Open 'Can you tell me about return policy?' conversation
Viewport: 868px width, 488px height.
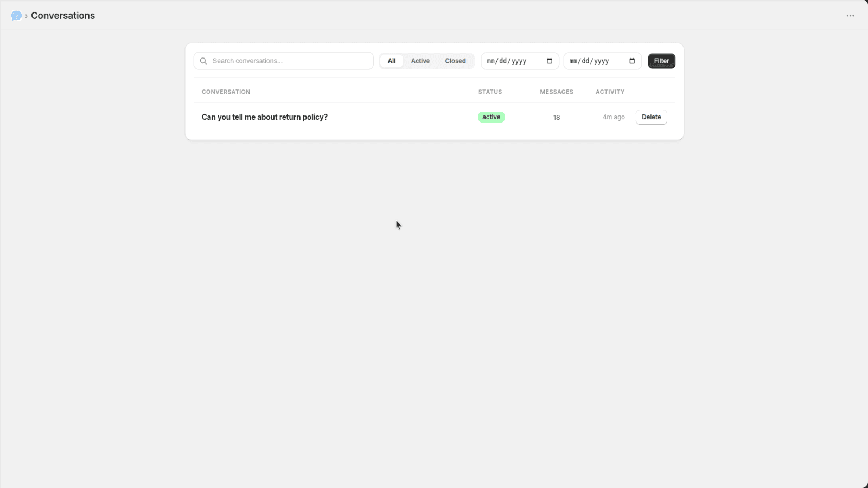tap(265, 117)
